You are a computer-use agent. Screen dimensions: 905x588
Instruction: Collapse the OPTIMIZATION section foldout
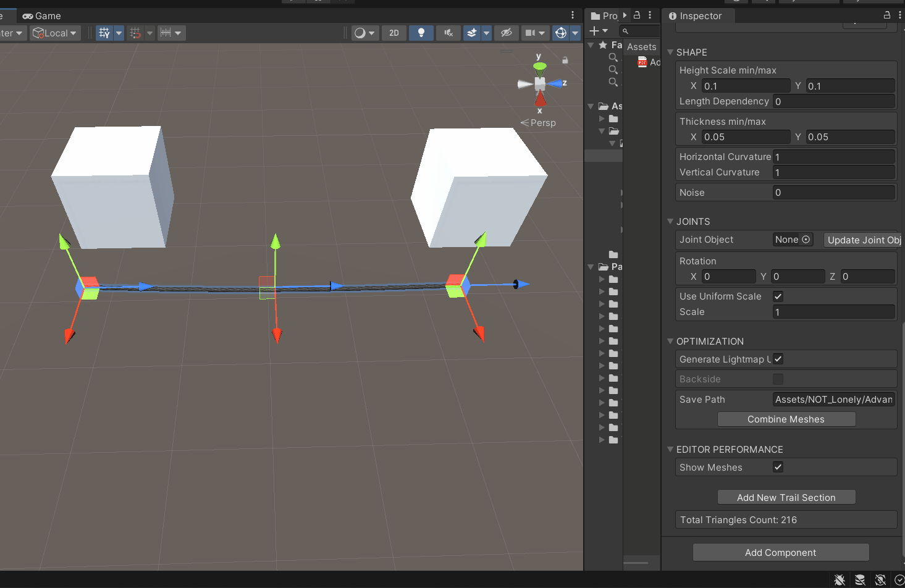click(670, 342)
